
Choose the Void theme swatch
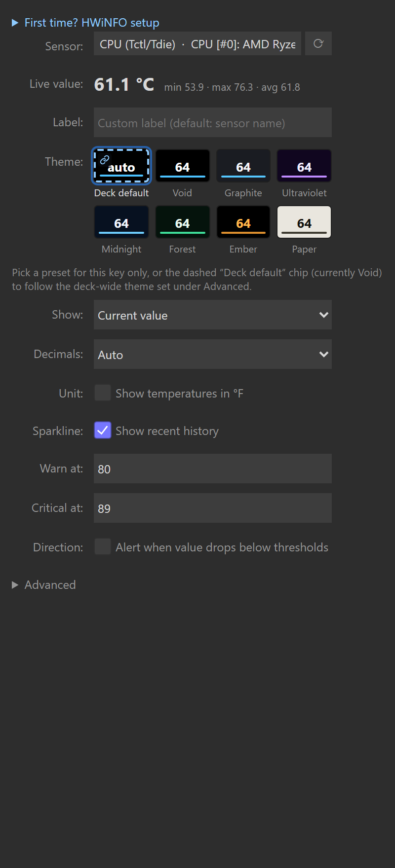(183, 166)
